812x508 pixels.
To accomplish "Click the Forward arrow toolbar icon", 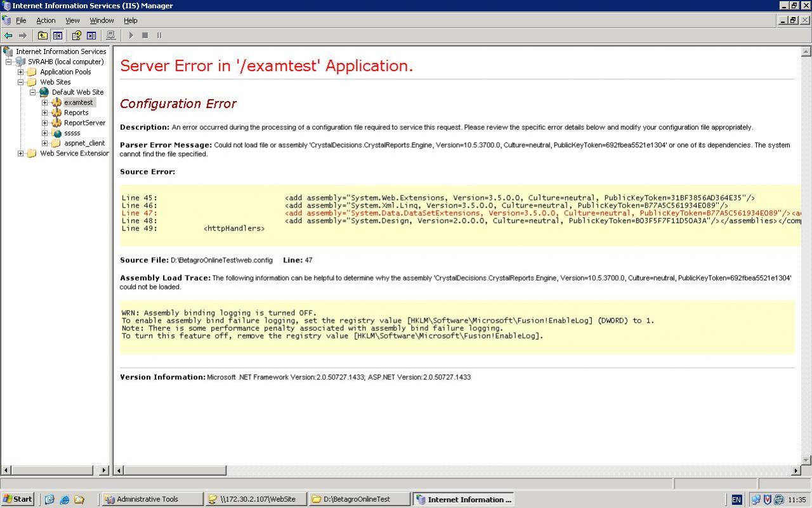I will pyautogui.click(x=23, y=36).
